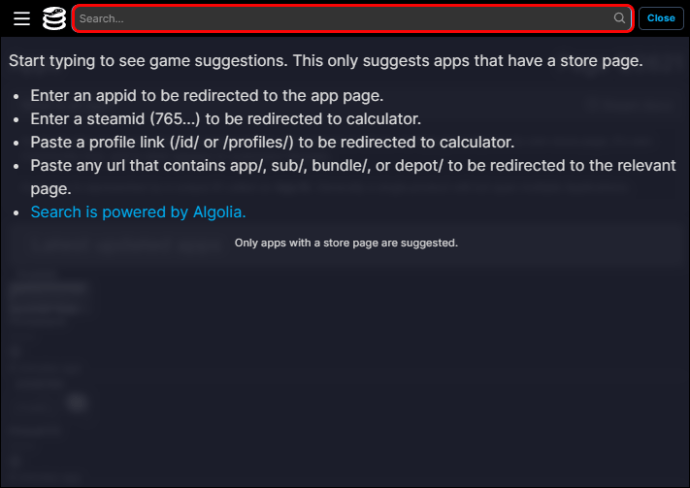Select the 'Enter a steamid (765...)' hint line
Screen dimensions: 690x488
click(x=226, y=119)
